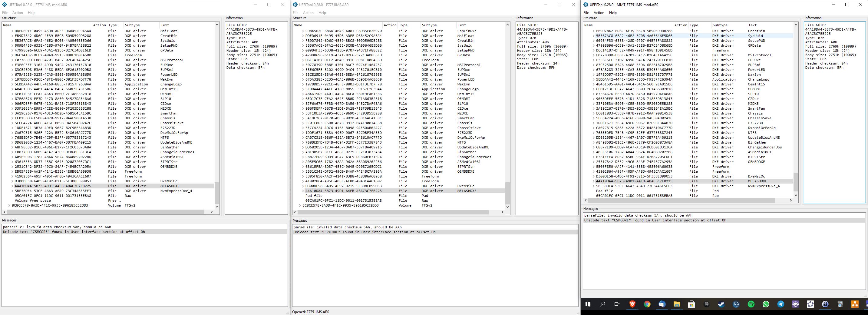Screen dimensions: 868x315
Task: Expand MFLASHDXE row in right window
Action: point(594,181)
